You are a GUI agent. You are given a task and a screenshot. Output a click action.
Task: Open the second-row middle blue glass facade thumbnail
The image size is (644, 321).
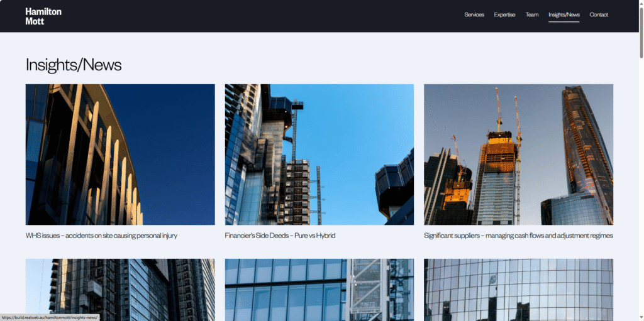(319, 290)
